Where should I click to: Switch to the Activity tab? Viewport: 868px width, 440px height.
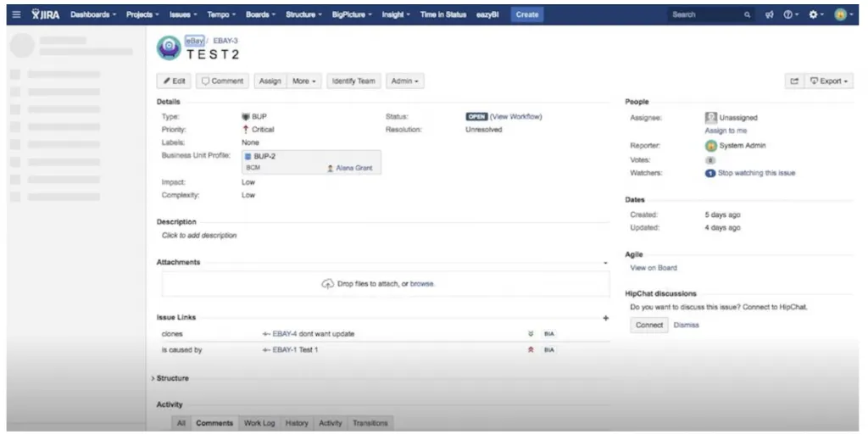pos(331,423)
